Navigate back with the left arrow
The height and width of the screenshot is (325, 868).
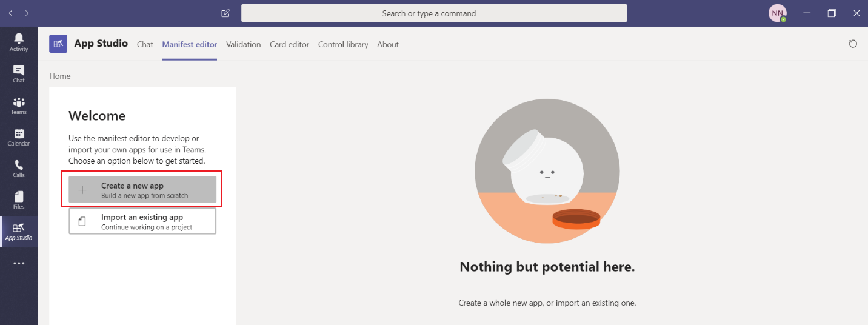pyautogui.click(x=11, y=13)
